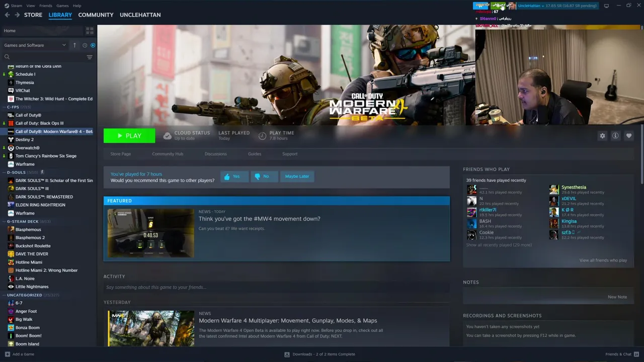The image size is (644, 362).
Task: Click the VRChat game icon
Action: (x=11, y=90)
